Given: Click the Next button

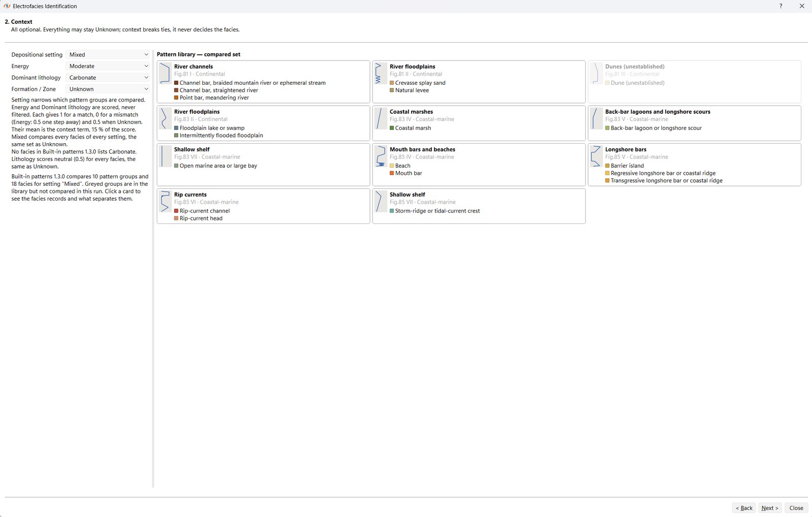Looking at the screenshot, I should 770,508.
